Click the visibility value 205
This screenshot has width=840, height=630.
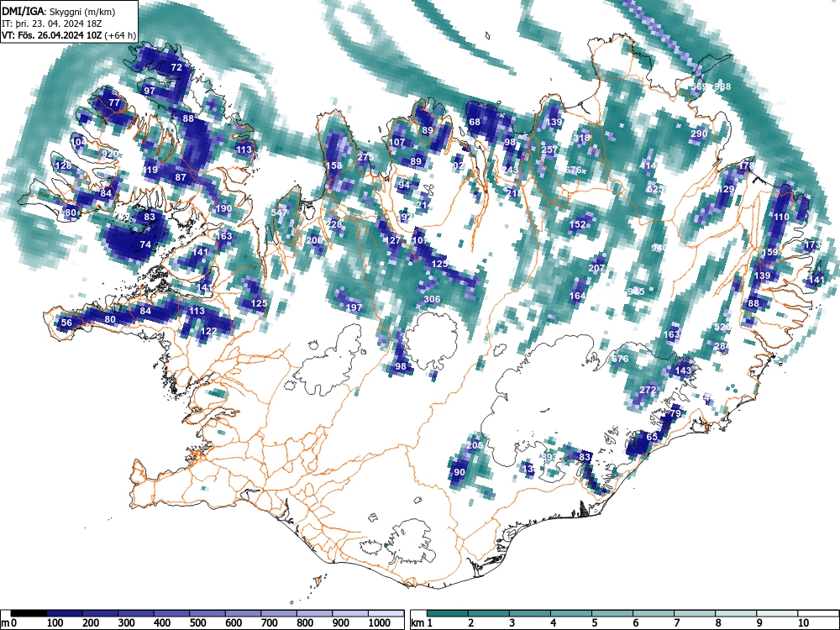[x=475, y=445]
